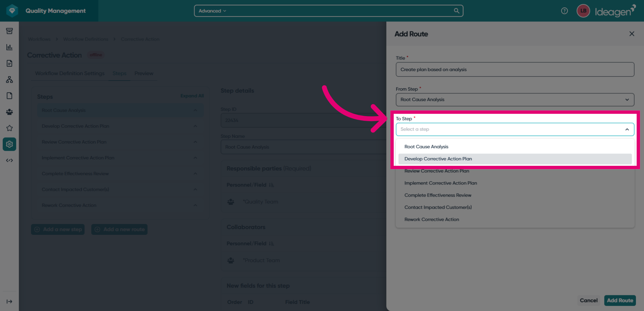Click the Add Route button

click(620, 300)
